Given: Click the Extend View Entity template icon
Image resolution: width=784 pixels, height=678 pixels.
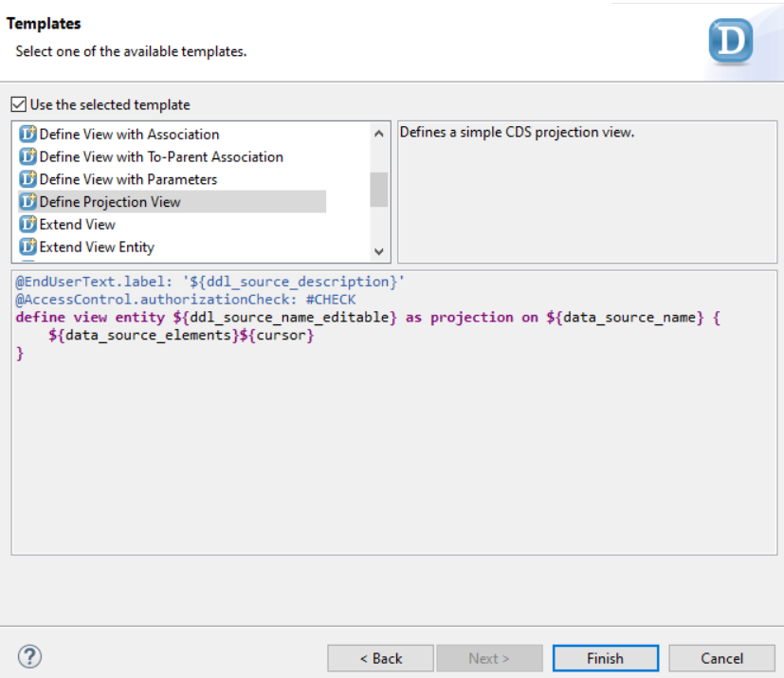Looking at the screenshot, I should point(27,247).
